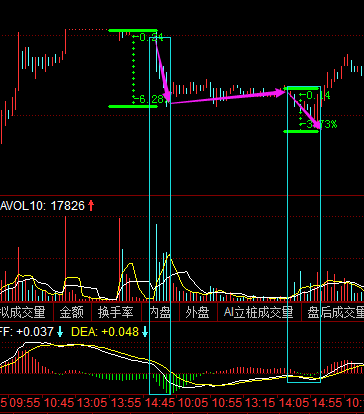Click the AVOL10: 17826 indicator readout
Viewport: 364px width, 414px height.
43,206
